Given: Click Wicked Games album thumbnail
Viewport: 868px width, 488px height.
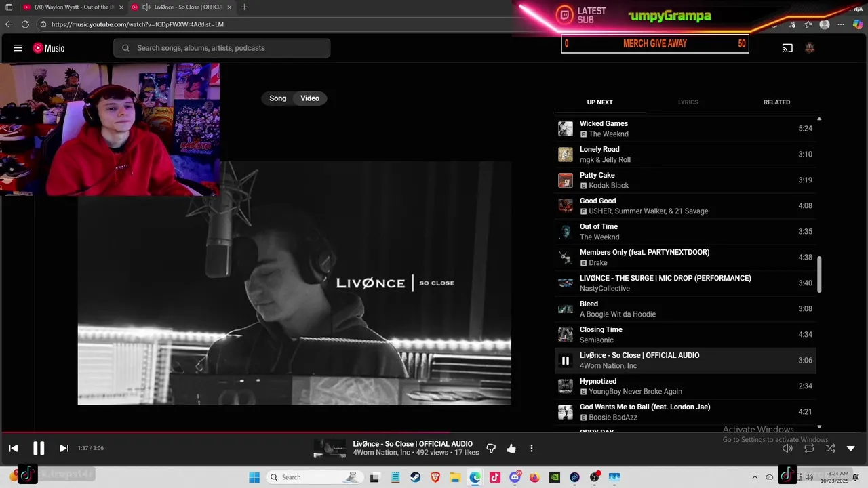Looking at the screenshot, I should coord(565,129).
